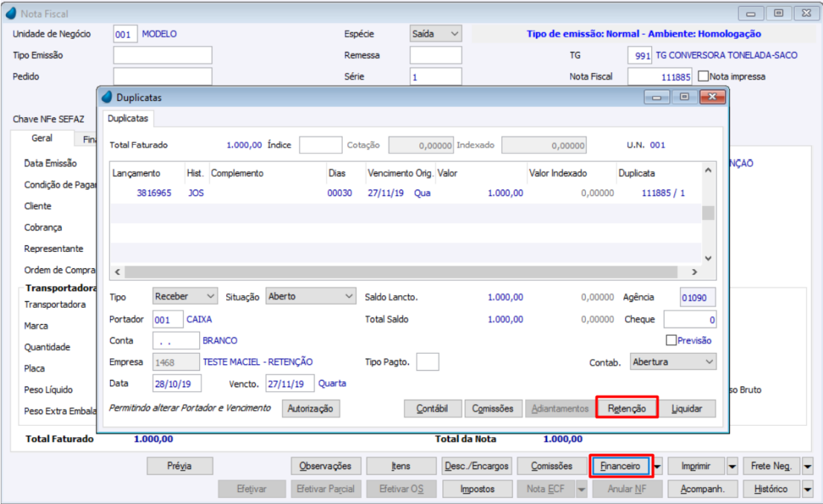Focus the Tipo Pagto. input field
The height and width of the screenshot is (504, 823).
(427, 362)
